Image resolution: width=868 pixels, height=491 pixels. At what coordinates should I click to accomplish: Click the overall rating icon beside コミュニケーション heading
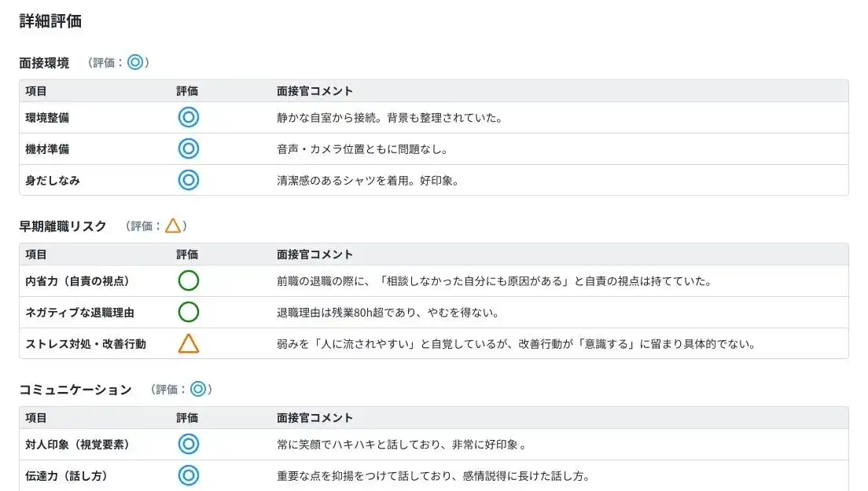click(x=198, y=389)
